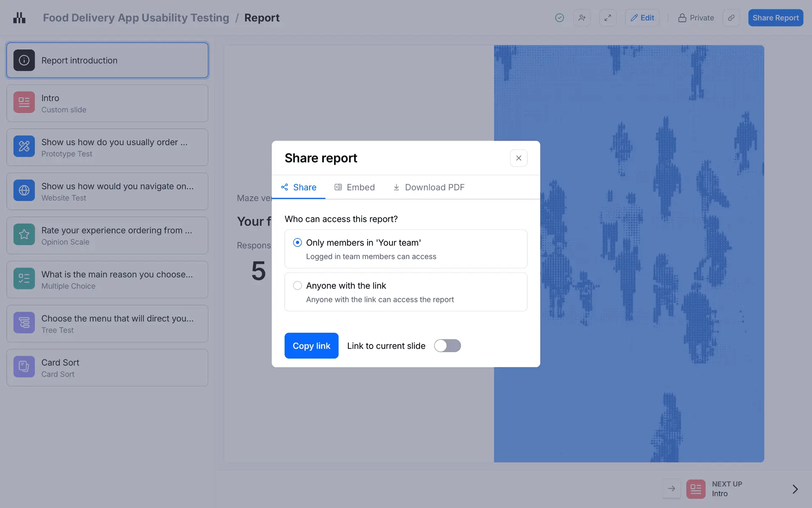Click the arrow button beside Next Up

coord(671,489)
